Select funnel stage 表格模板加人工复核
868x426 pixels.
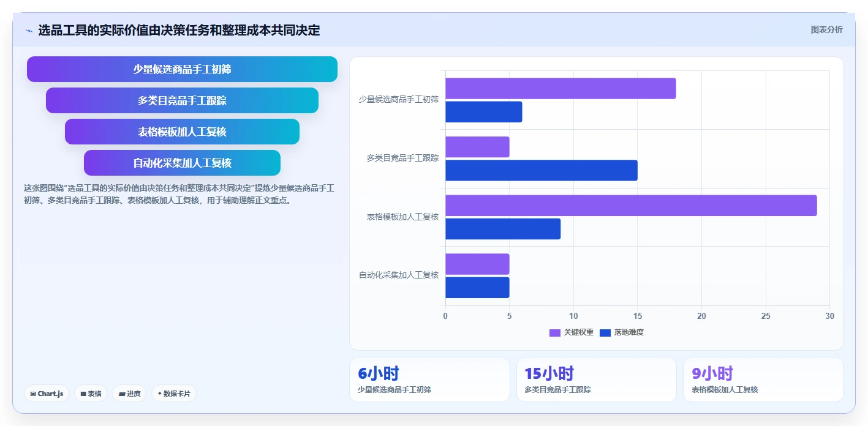[x=182, y=132]
